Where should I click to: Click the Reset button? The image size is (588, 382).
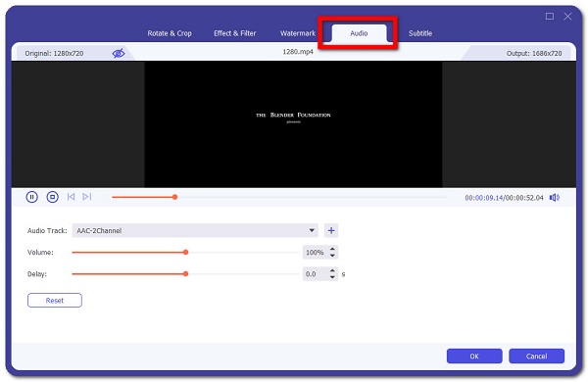point(55,301)
